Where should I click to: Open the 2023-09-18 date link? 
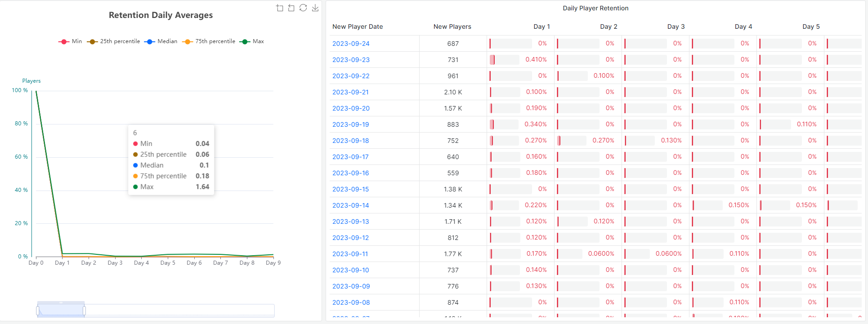350,141
